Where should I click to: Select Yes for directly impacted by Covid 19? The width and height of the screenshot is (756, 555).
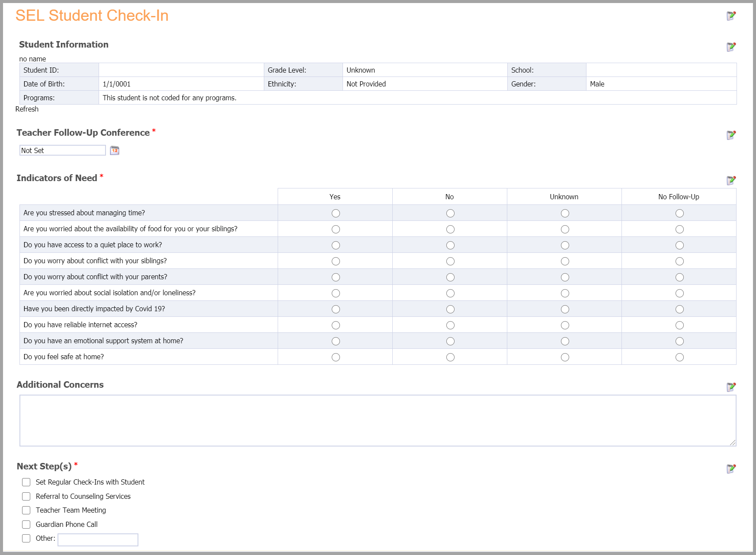coord(336,309)
